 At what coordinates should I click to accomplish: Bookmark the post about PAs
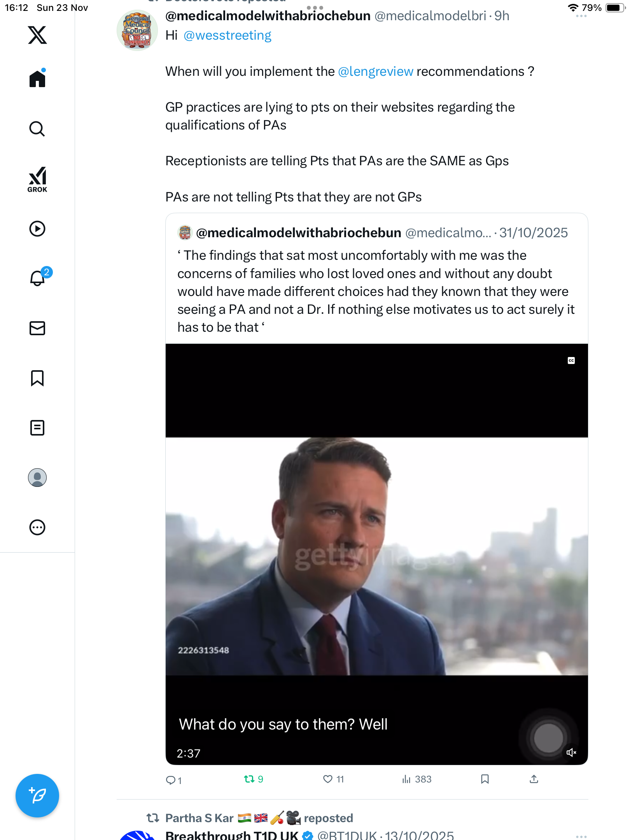[x=485, y=779]
